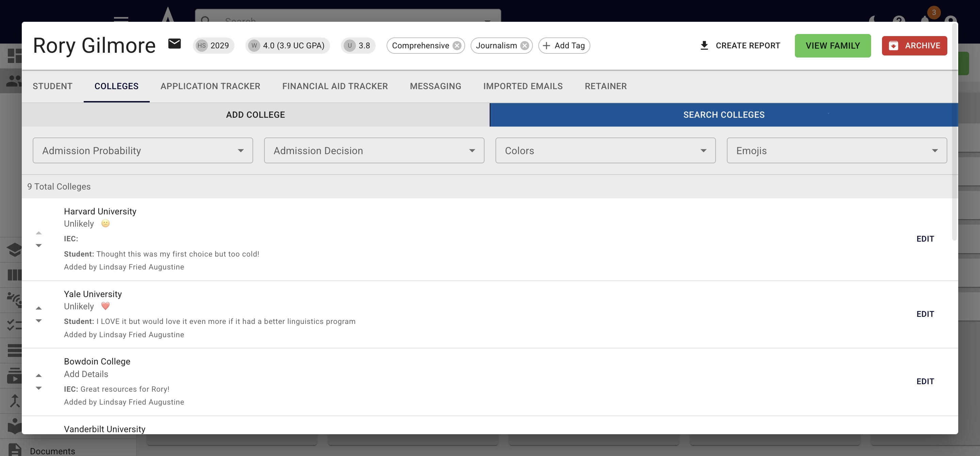980x456 pixels.
Task: Click the Add Tag chip
Action: pyautogui.click(x=564, y=46)
